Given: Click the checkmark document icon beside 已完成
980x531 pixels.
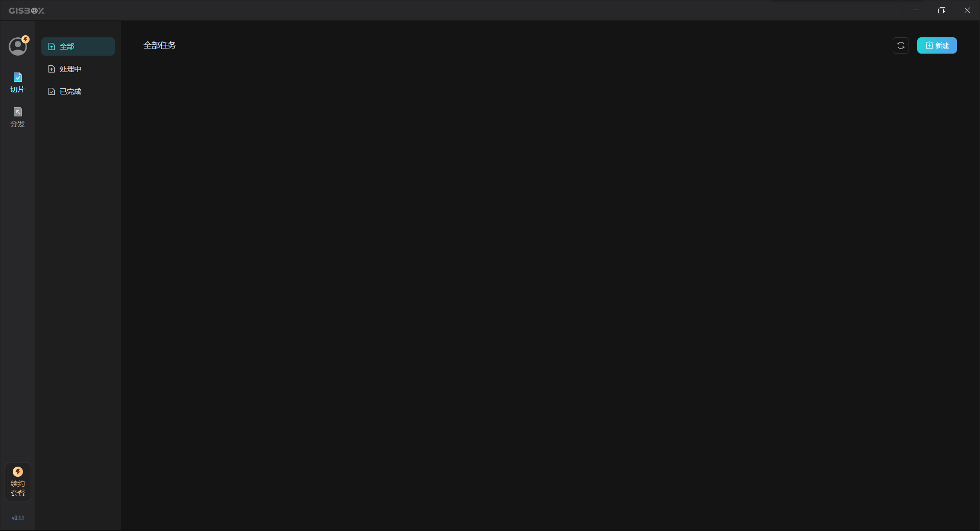Looking at the screenshot, I should click(x=52, y=91).
